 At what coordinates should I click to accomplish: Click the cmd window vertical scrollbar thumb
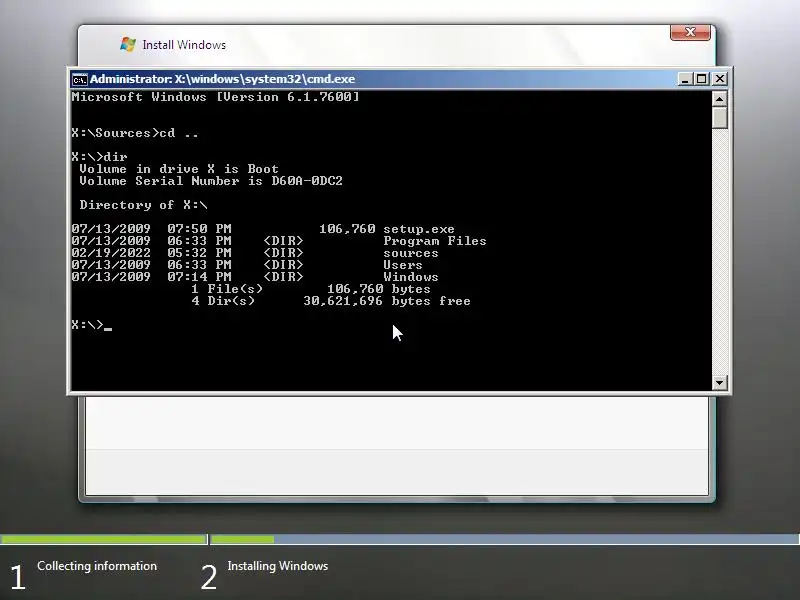point(719,117)
